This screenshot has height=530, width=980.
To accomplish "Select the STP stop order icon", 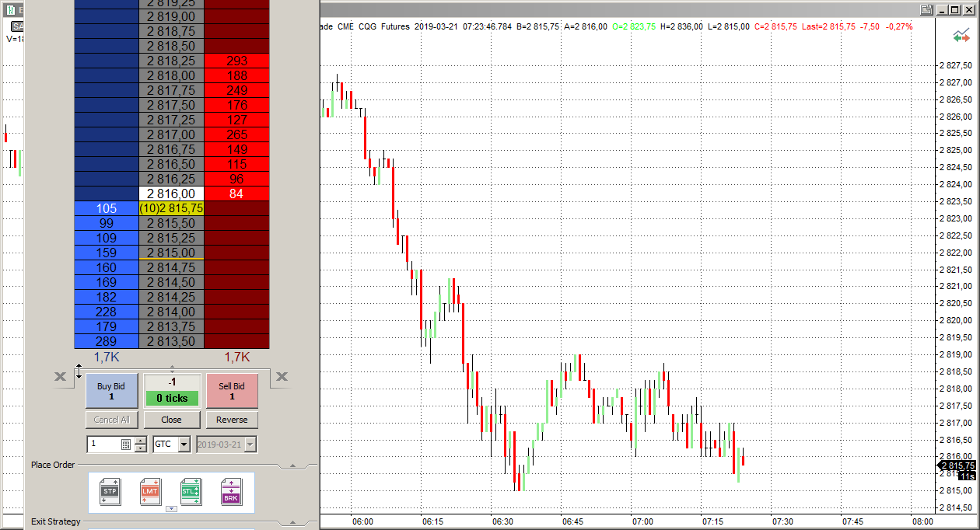I will tap(110, 492).
